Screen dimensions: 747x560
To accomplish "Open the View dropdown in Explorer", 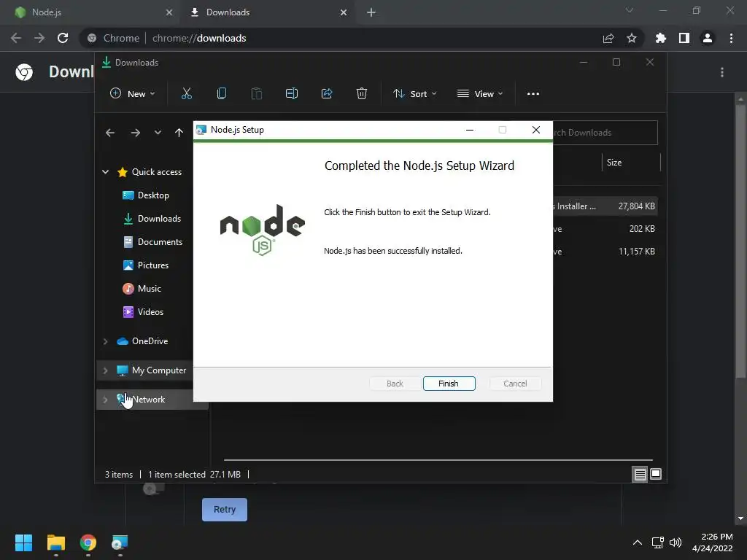I will click(480, 94).
